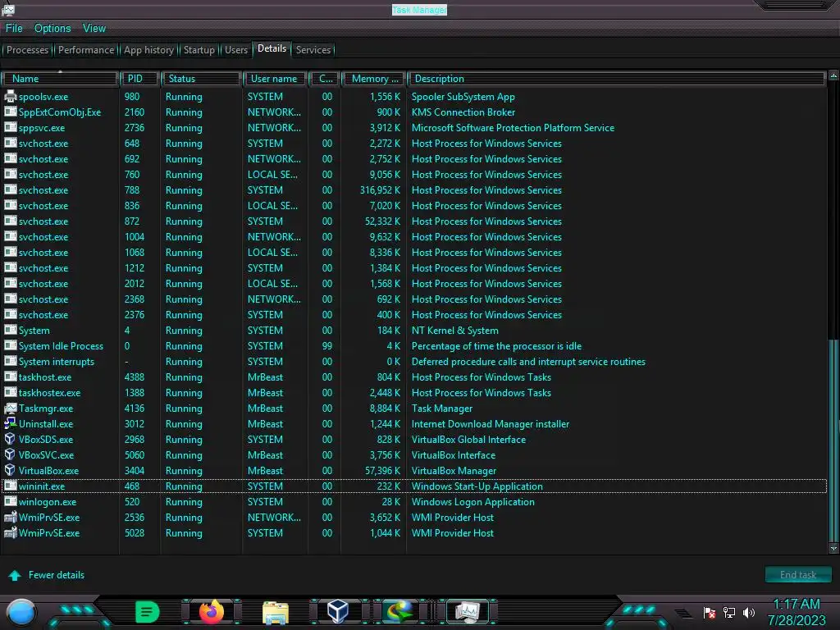Image resolution: width=840 pixels, height=630 pixels.
Task: Click CPU value 99 for idle process
Action: pos(326,346)
